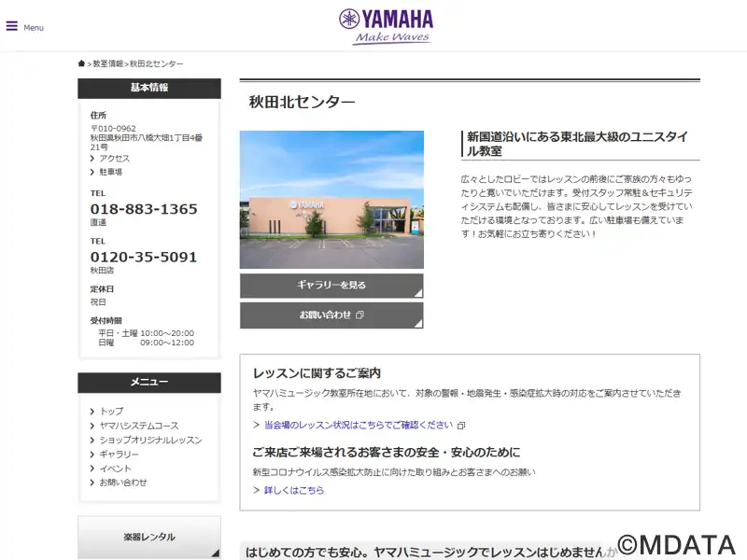747x560 pixels.
Task: Click the Yamaha Make Waves logo
Action: [386, 27]
